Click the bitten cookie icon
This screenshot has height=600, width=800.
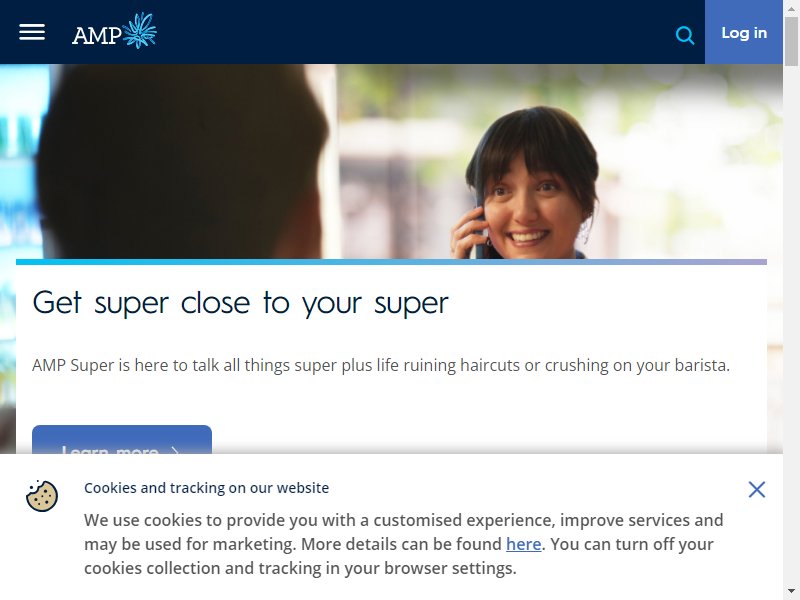tap(42, 495)
